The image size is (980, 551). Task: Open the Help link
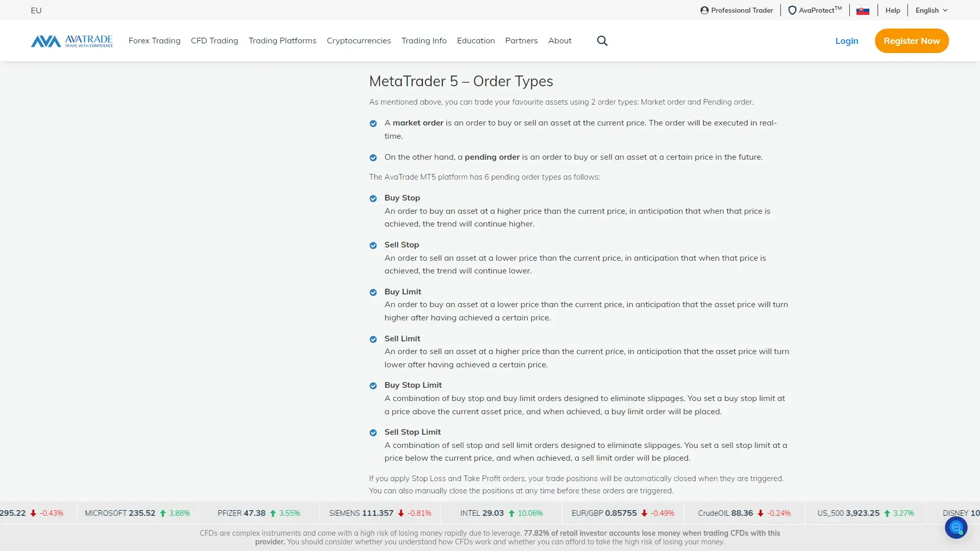click(x=893, y=10)
